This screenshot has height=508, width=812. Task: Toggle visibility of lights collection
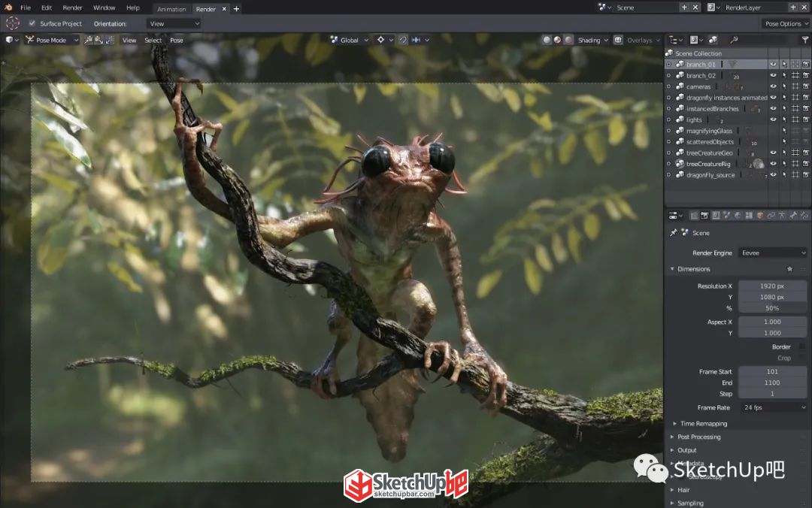tap(773, 119)
